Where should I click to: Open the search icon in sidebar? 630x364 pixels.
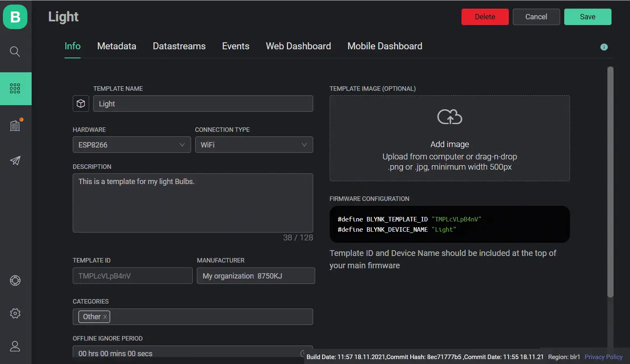[x=15, y=52]
